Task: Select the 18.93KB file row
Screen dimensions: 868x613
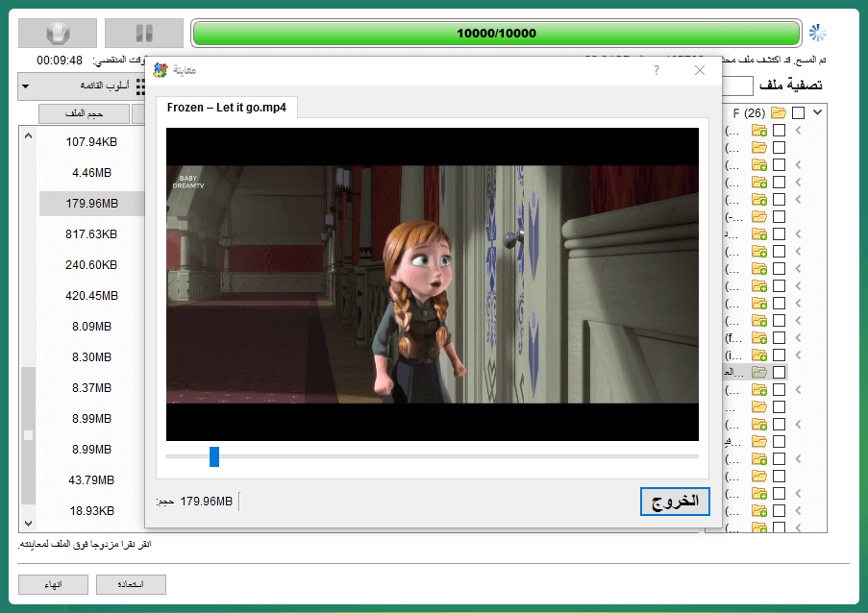Action: pyautogui.click(x=91, y=510)
